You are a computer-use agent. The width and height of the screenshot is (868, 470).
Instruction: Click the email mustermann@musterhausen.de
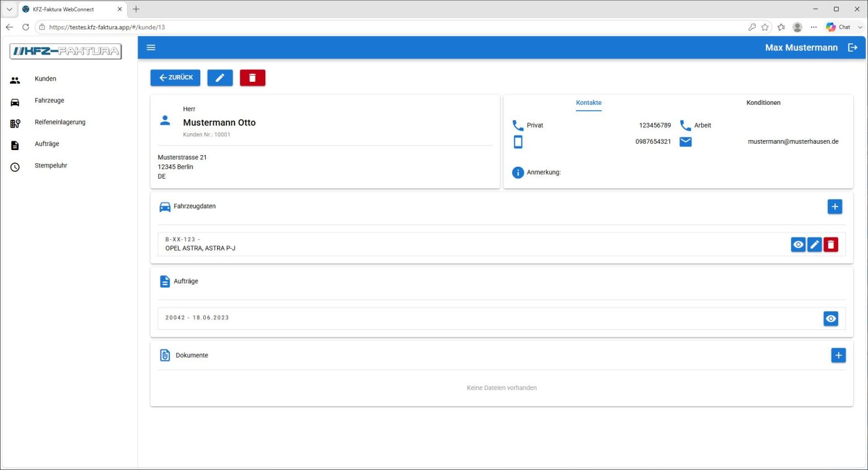coord(793,142)
